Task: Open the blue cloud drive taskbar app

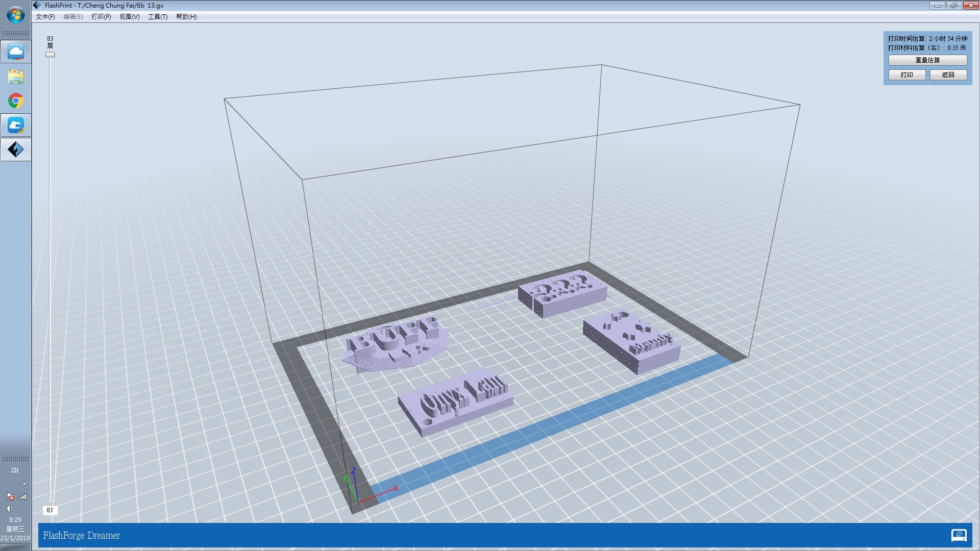Action: point(16,125)
